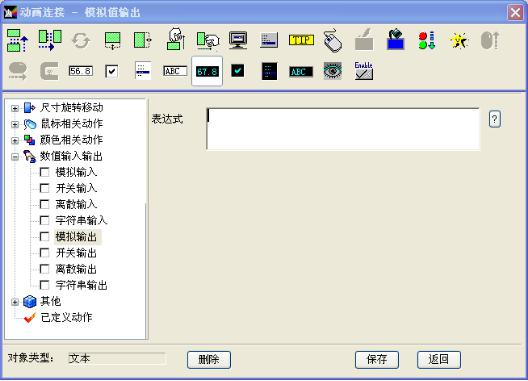The width and height of the screenshot is (528, 381).
Task: Select the traffic light color icon
Action: click(427, 40)
